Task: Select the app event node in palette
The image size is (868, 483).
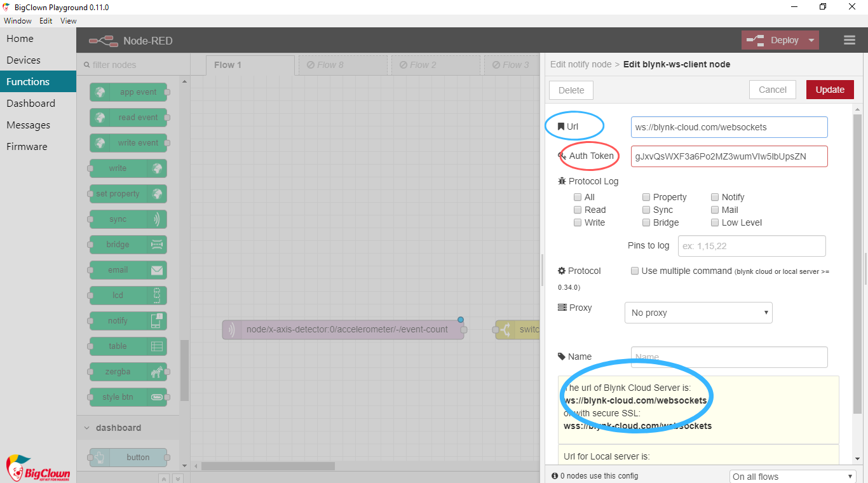Action: [128, 92]
